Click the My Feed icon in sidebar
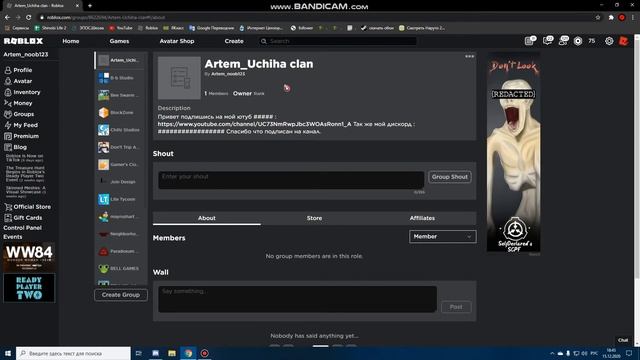640x360 pixels. click(x=8, y=125)
